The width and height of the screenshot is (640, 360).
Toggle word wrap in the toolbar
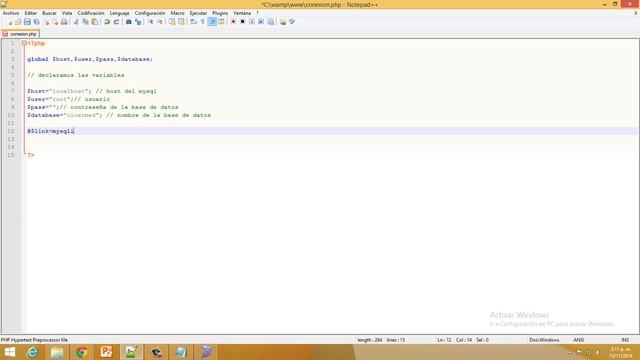[193, 22]
